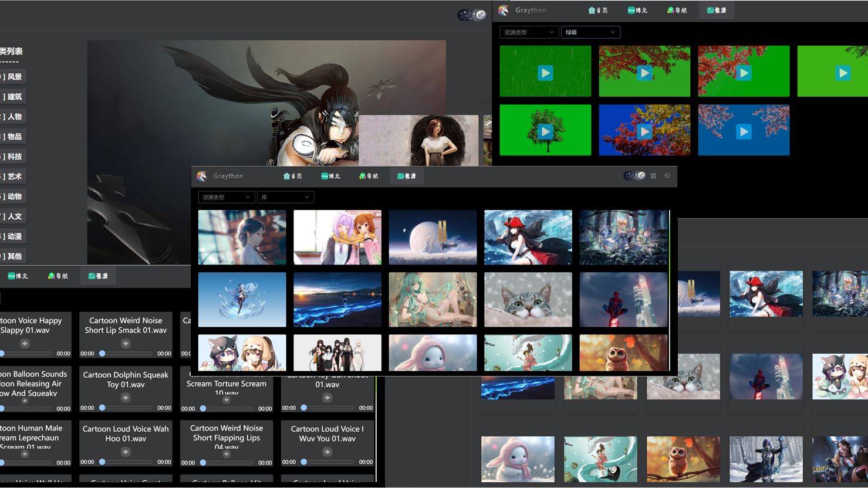Viewport: 868px width, 488px height.
Task: Play the autumn leaves blue screen video
Action: point(644,131)
